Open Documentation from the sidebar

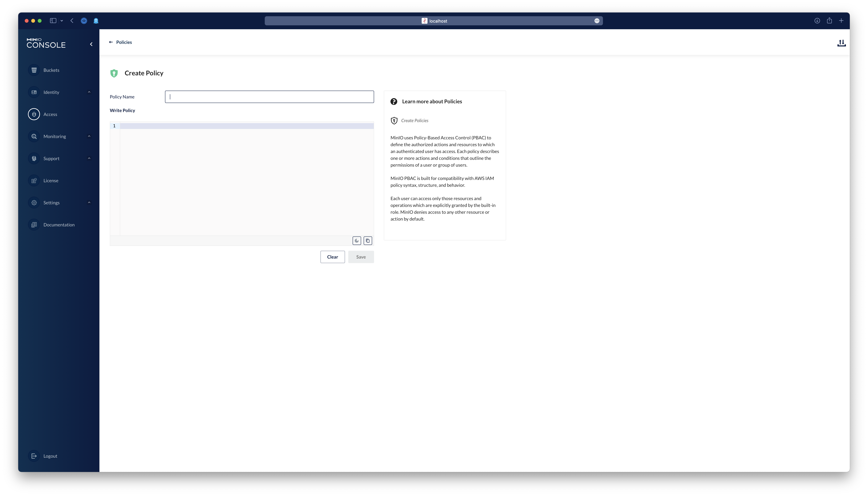point(59,225)
